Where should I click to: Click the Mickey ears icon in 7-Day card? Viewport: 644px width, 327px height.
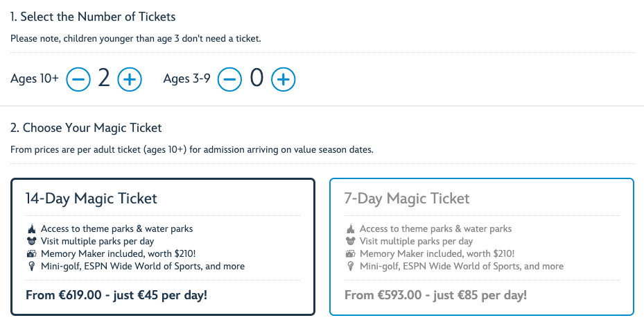click(x=349, y=242)
